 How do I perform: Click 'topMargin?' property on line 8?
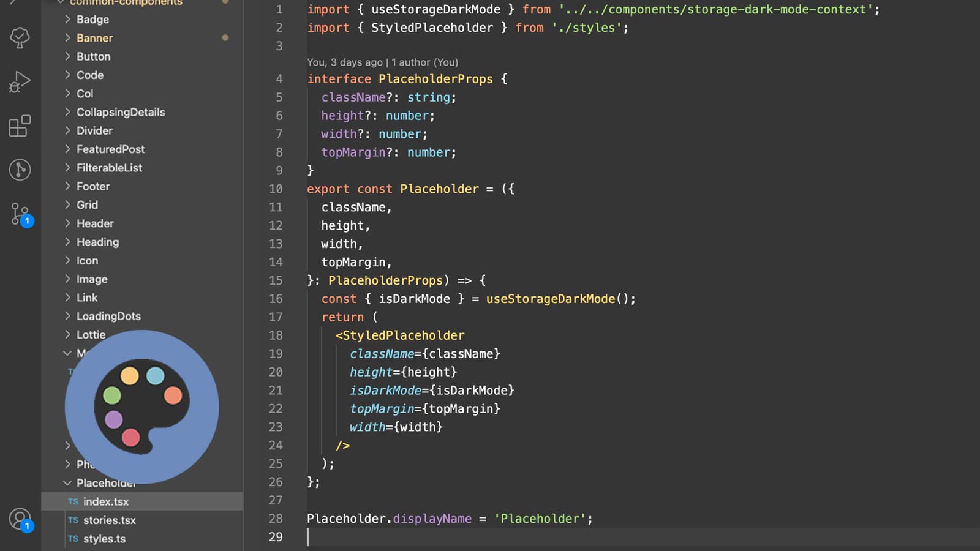point(357,152)
